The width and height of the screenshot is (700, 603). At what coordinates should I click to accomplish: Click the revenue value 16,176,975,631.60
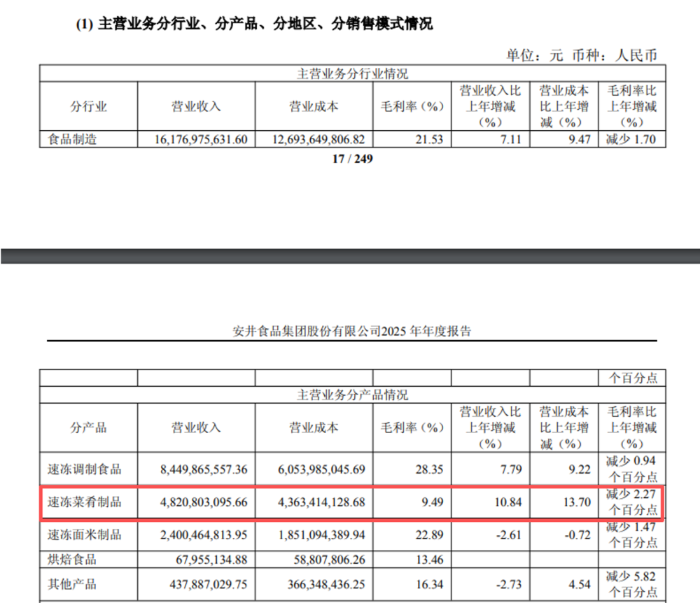(199, 139)
